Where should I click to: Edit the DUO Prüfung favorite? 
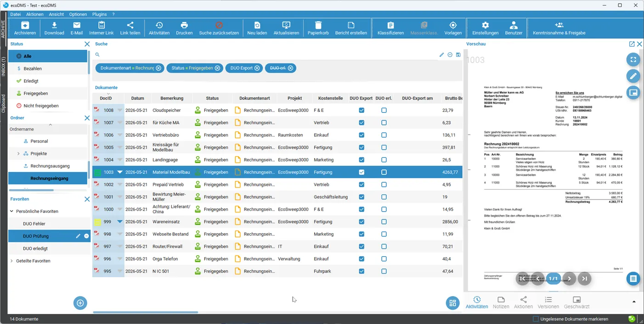78,236
